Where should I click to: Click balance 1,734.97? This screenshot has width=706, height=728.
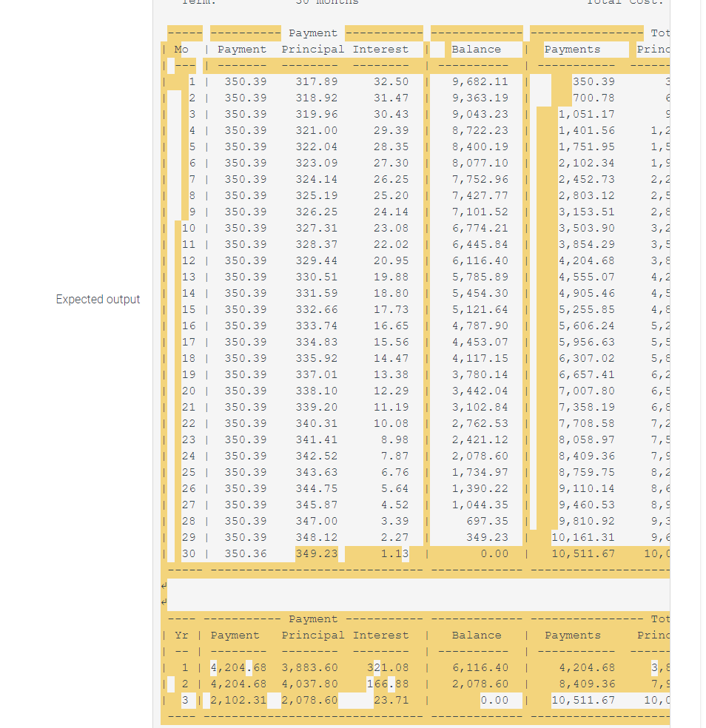point(480,472)
